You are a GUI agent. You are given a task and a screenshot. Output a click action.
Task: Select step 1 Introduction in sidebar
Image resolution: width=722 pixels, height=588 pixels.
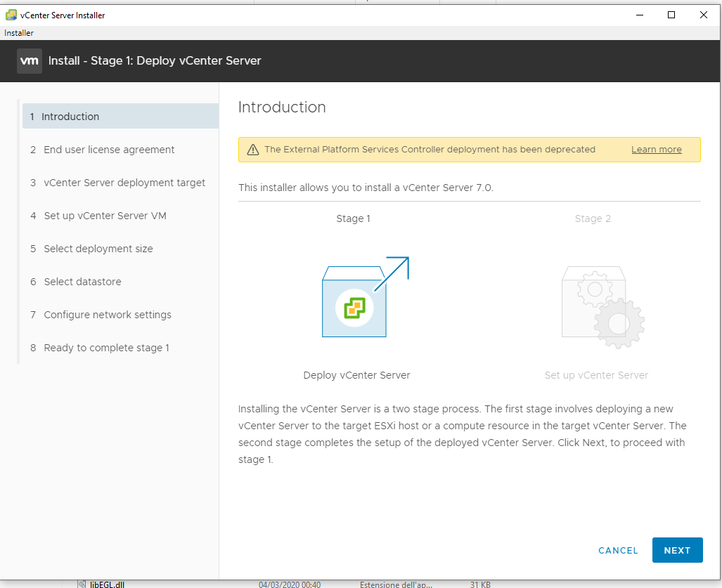pos(121,117)
